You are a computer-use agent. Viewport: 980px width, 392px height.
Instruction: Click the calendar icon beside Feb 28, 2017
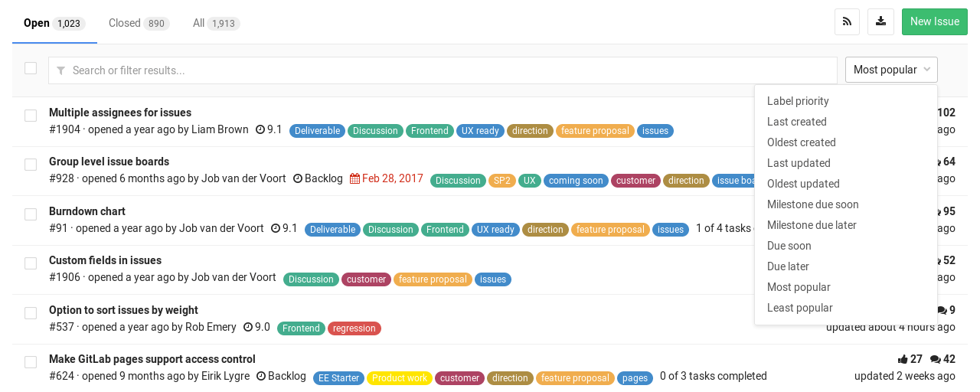pyautogui.click(x=354, y=179)
